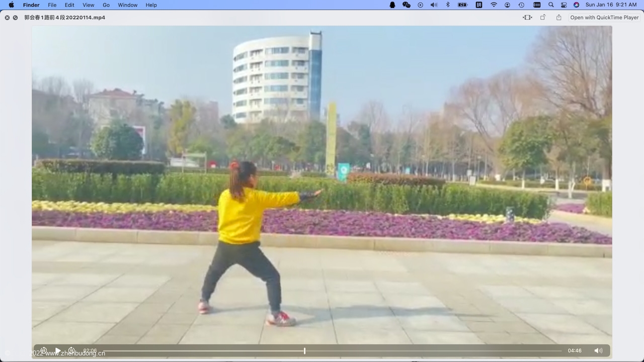Rotate the video using the rotate icon
Viewport: 644px width, 362px height.
click(x=543, y=18)
